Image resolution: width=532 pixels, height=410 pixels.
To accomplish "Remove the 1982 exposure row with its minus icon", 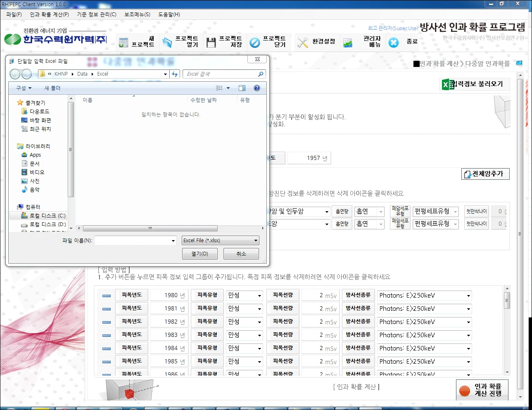I will [106, 322].
